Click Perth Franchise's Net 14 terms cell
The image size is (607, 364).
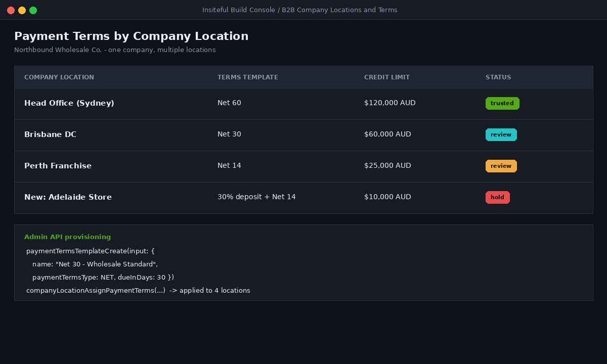tap(229, 166)
